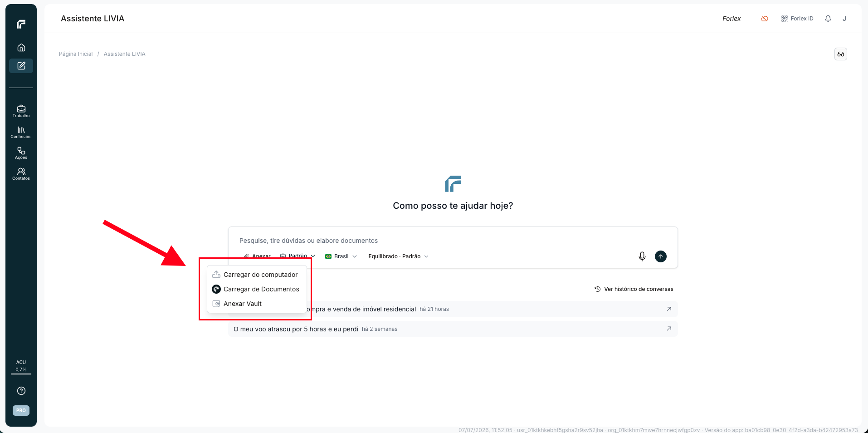Image resolution: width=868 pixels, height=433 pixels.
Task: Open the 'O meu voo atrasou' conversation
Action: pos(453,329)
